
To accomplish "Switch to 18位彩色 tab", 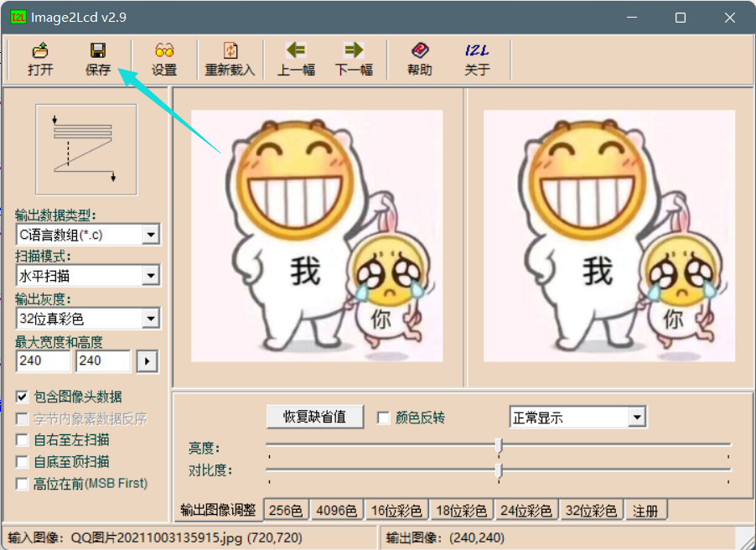I will coord(462,511).
